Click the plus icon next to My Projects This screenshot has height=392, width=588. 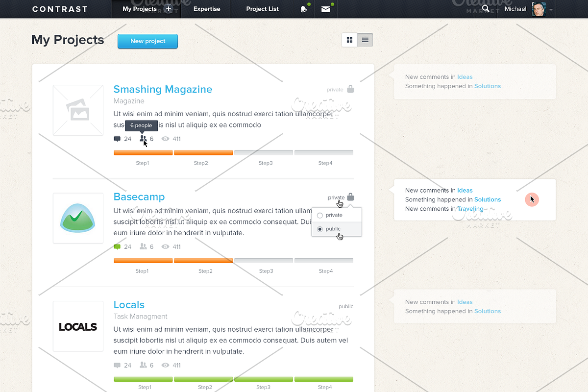point(169,9)
